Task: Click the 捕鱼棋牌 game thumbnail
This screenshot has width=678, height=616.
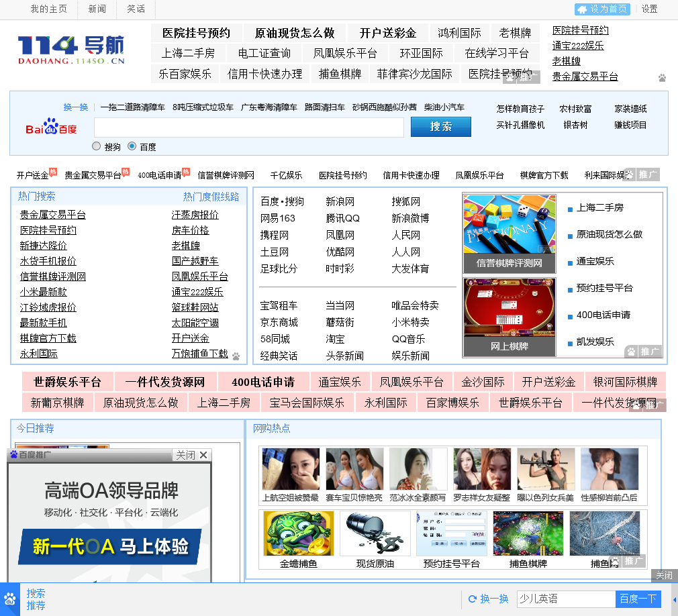Action: click(528, 533)
